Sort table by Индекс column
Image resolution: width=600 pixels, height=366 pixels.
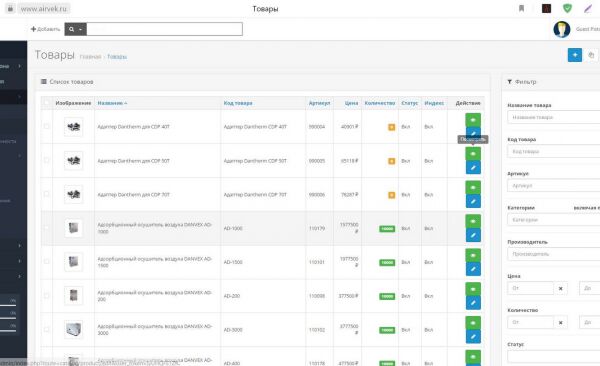[434, 103]
